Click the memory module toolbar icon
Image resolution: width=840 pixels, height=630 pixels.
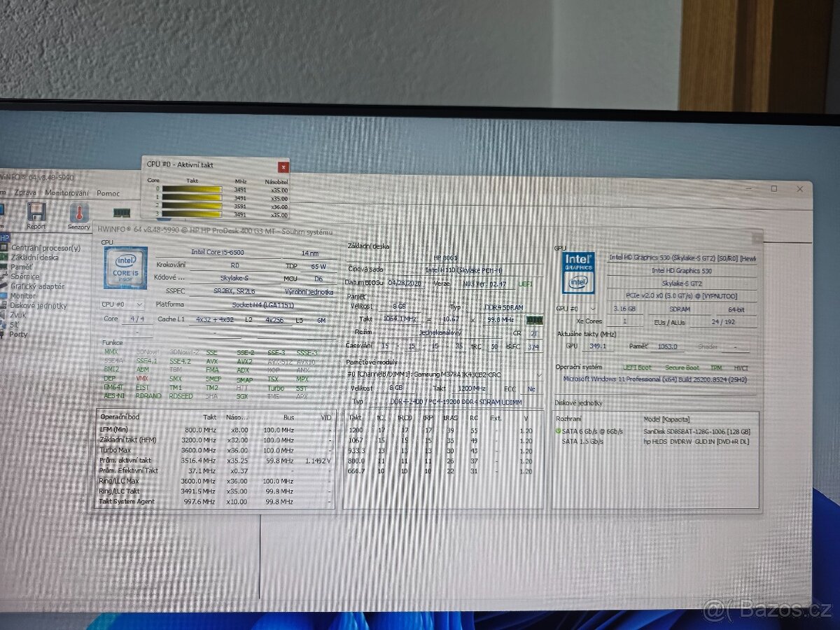tap(122, 213)
